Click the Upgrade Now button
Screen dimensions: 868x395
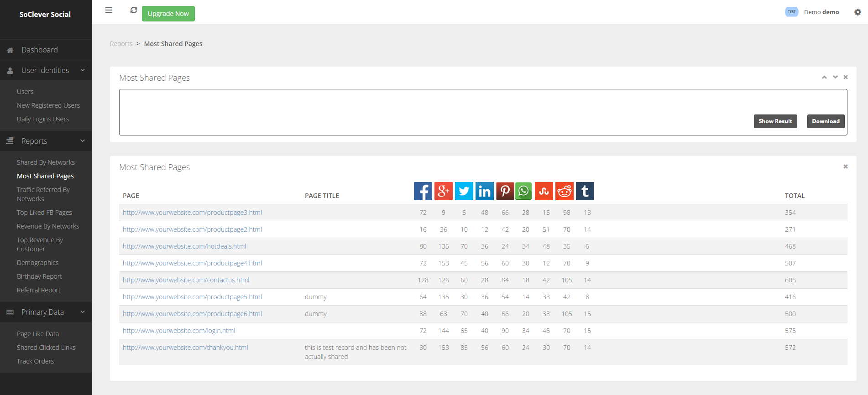pyautogui.click(x=168, y=14)
